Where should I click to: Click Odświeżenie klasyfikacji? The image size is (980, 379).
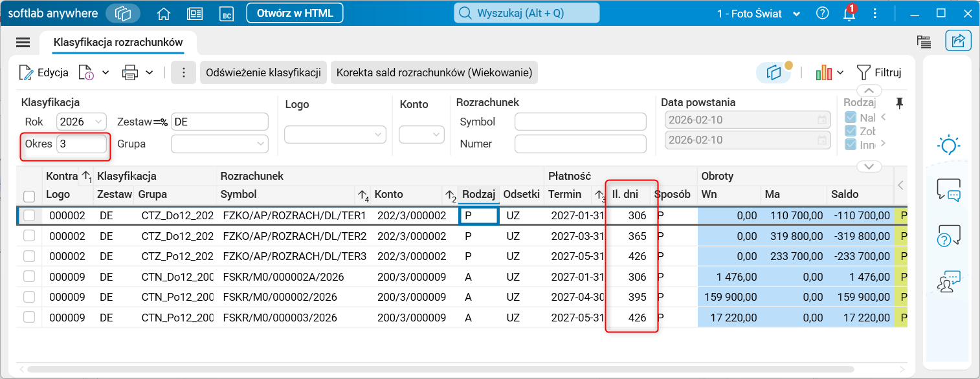263,72
